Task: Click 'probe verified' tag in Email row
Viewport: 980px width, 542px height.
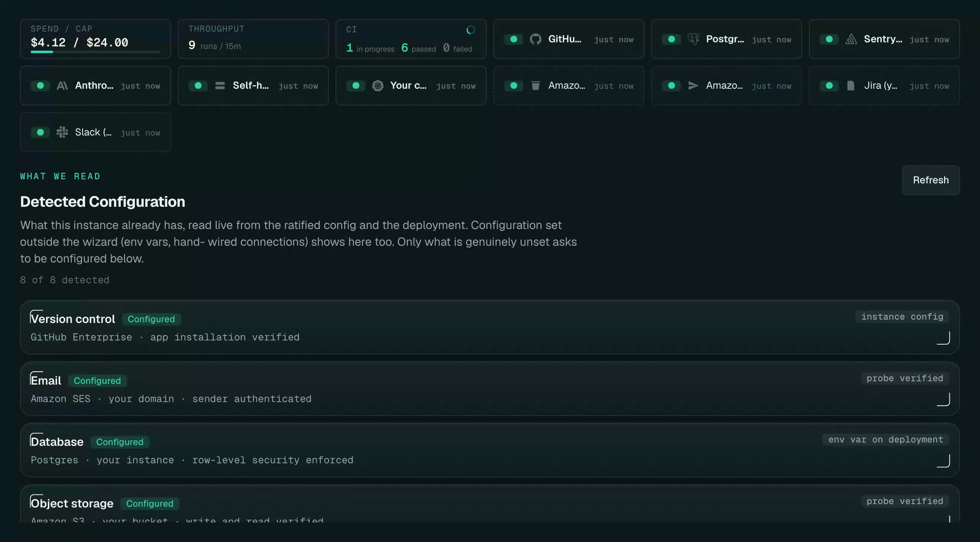Action: pyautogui.click(x=905, y=378)
